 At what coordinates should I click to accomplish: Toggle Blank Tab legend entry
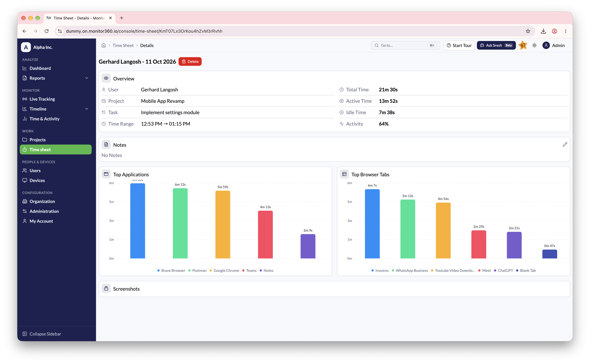[526, 270]
